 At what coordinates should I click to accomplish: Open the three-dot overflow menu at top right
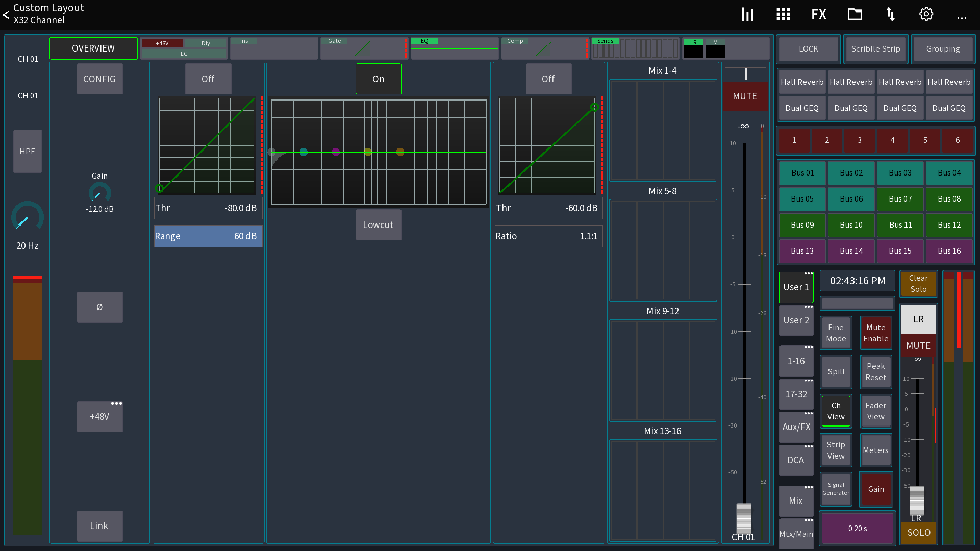point(962,18)
